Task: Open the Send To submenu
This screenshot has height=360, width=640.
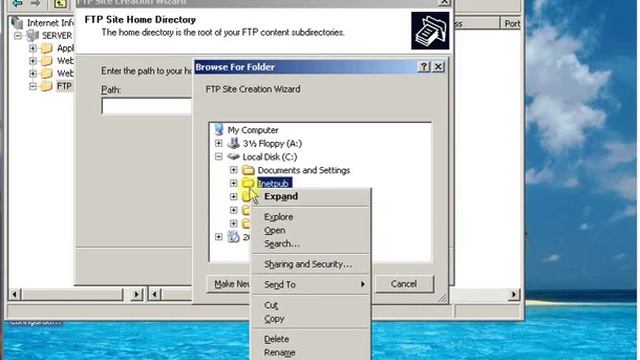Action: coord(310,284)
